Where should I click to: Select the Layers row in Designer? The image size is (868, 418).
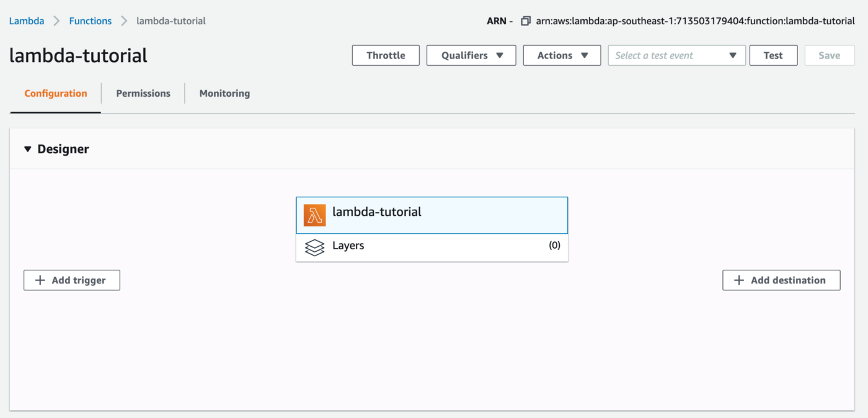pyautogui.click(x=432, y=247)
